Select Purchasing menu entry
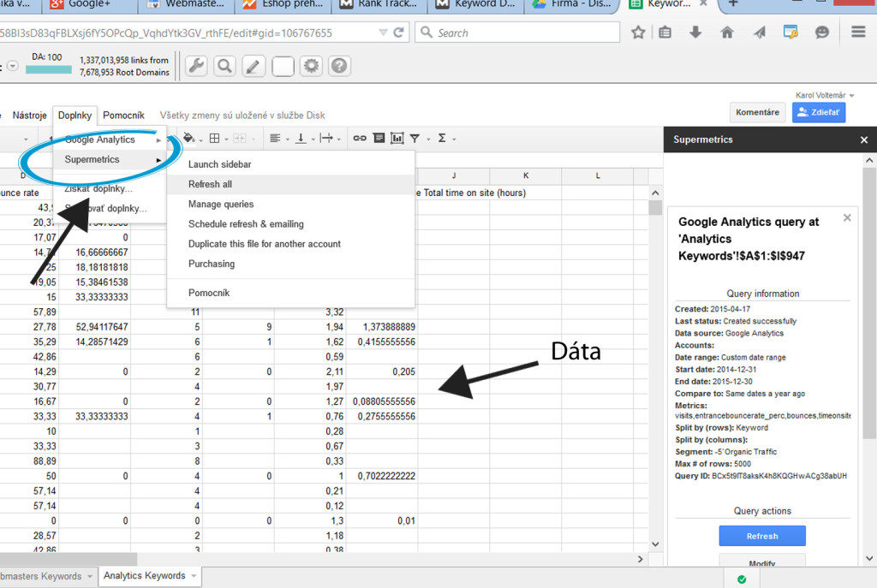Viewport: 877px width, 588px height. point(291,264)
